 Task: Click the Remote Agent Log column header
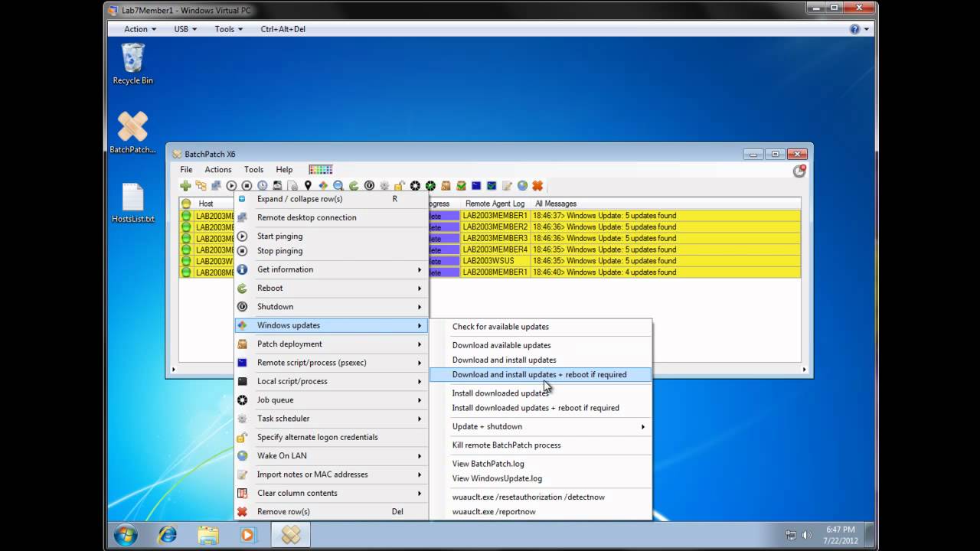coord(495,204)
